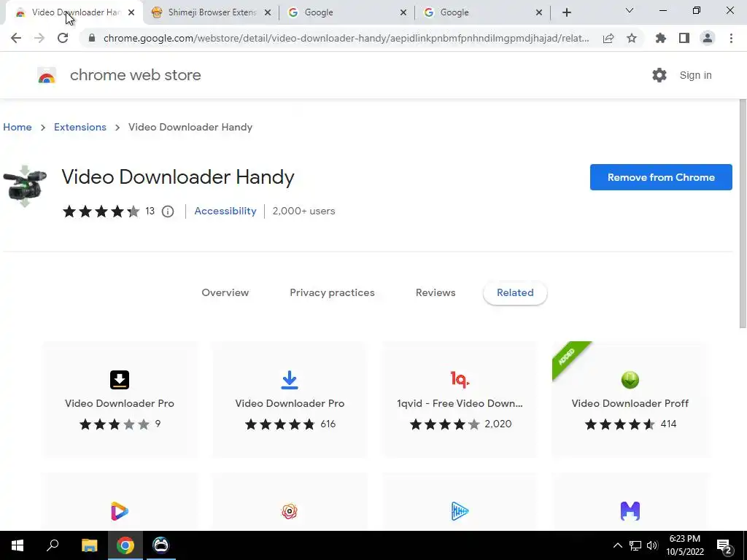Open the Windows Start menu
Viewport: 747px width, 560px height.
18,545
